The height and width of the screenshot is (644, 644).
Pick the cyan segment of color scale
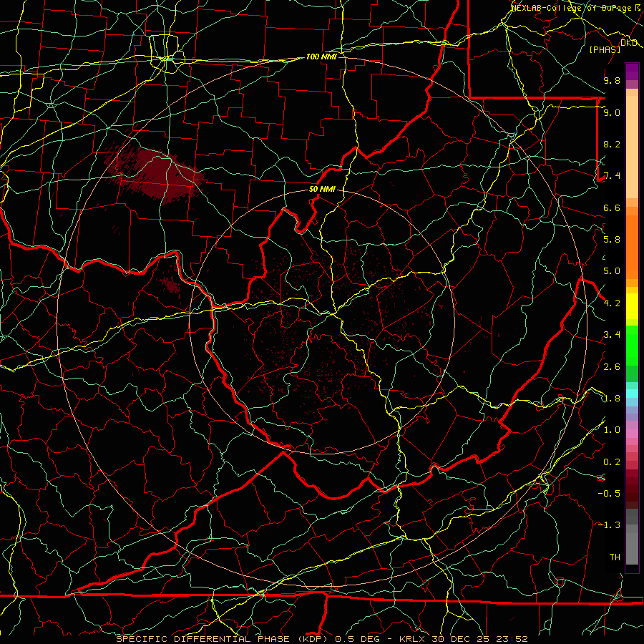pyautogui.click(x=632, y=394)
